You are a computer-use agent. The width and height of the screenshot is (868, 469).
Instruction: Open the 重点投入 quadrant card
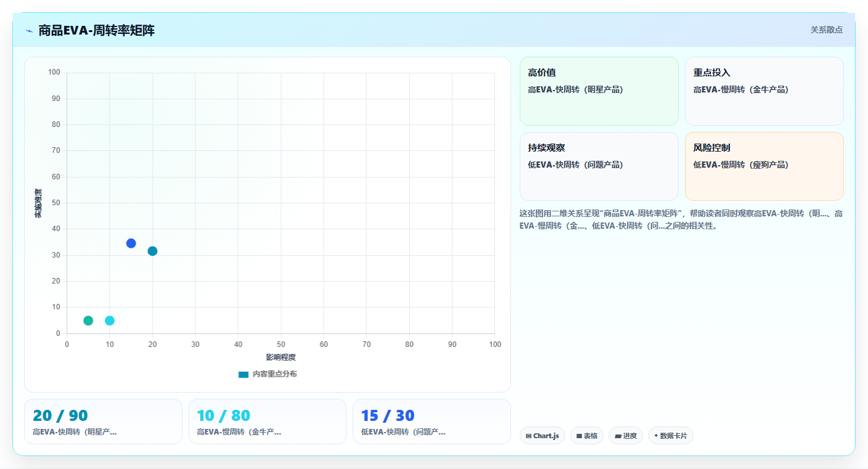764,91
